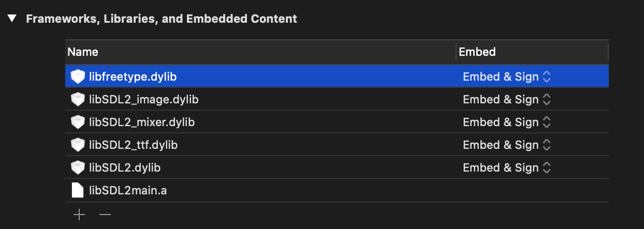Image resolution: width=644 pixels, height=229 pixels.
Task: Click the libSDL2.dylib library icon
Action: coord(78,168)
